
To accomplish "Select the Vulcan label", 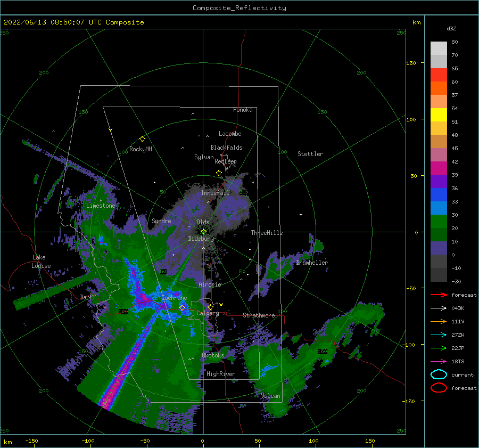I will pos(270,396).
